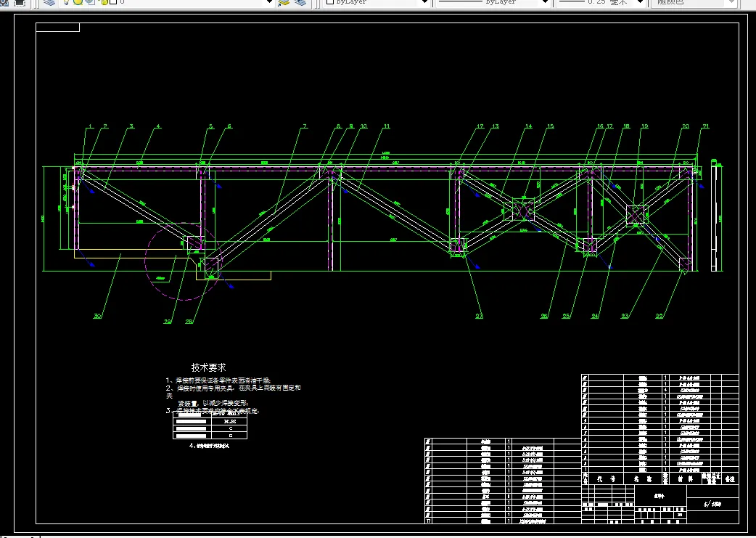756x538 pixels.
Task: Click the 材料 title block header
Action: [x=685, y=479]
